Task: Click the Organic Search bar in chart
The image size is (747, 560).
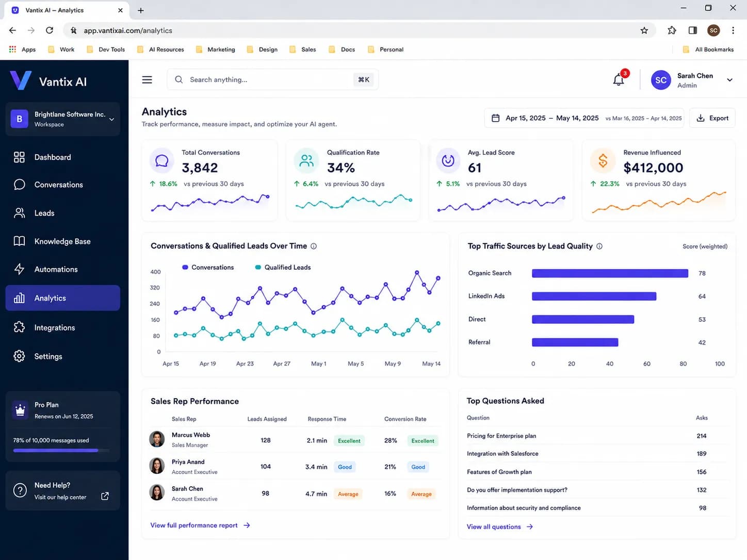Action: click(610, 273)
